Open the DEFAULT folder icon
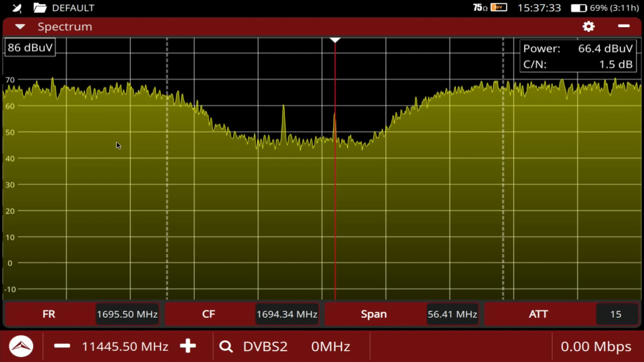 40,8
